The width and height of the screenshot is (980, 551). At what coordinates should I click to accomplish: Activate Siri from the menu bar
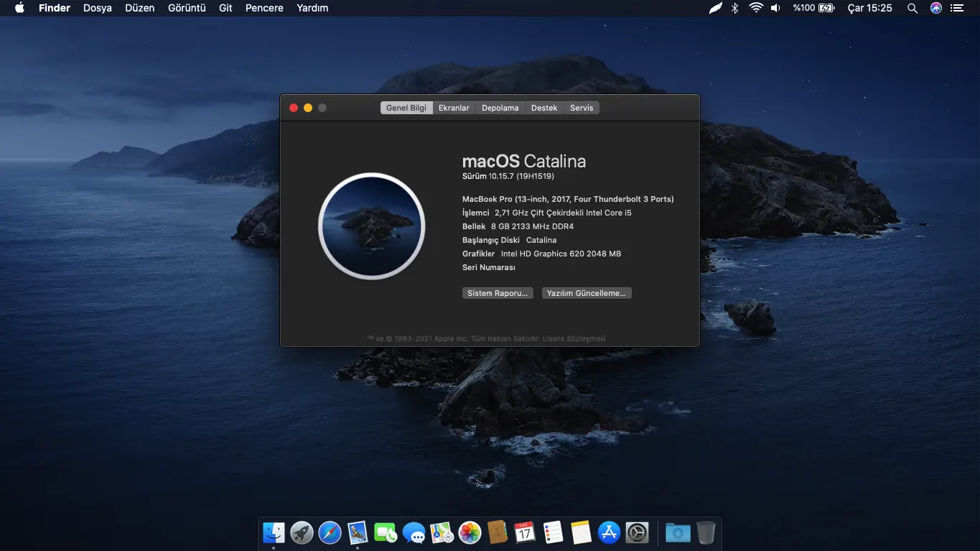pyautogui.click(x=935, y=8)
